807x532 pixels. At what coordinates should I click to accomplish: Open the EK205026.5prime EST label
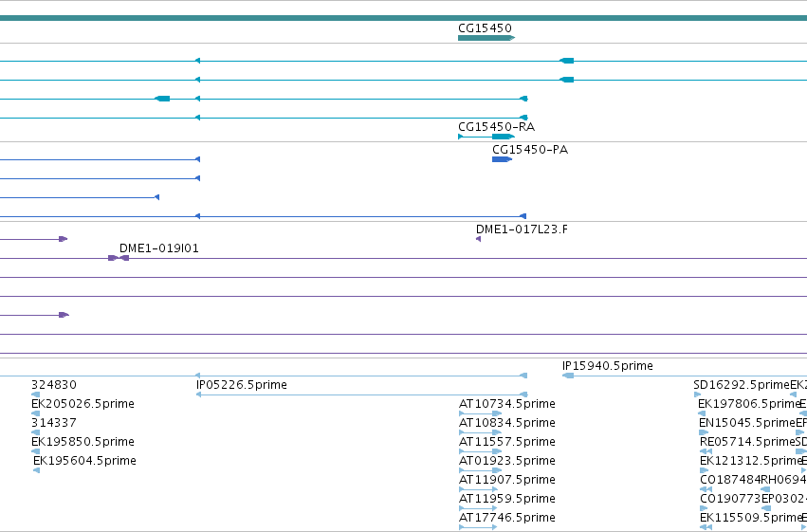pyautogui.click(x=83, y=404)
